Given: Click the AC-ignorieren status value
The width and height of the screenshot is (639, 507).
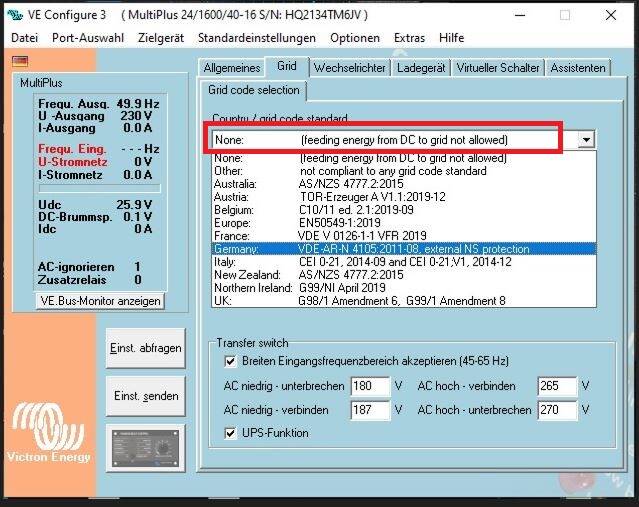Looking at the screenshot, I should (137, 267).
